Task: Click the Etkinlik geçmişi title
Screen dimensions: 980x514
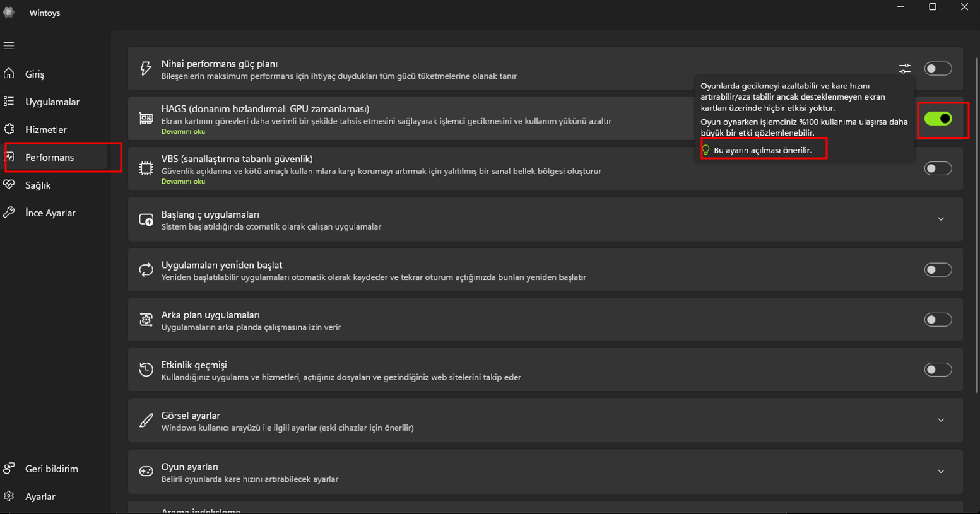Action: [x=194, y=365]
